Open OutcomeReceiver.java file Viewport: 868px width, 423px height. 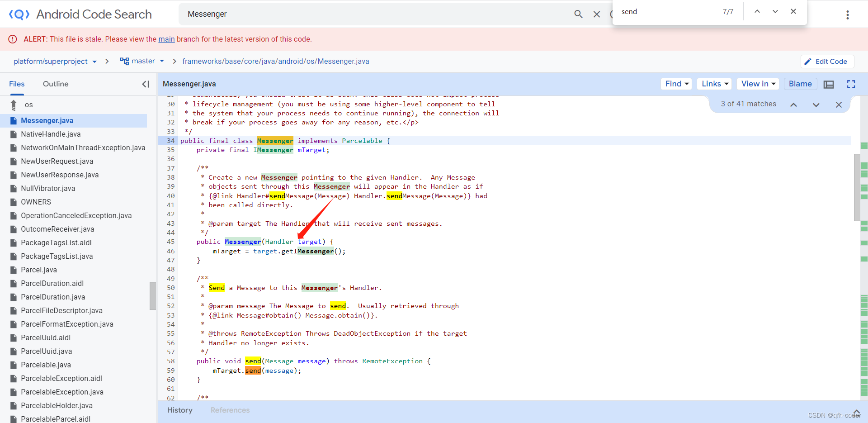click(x=57, y=229)
